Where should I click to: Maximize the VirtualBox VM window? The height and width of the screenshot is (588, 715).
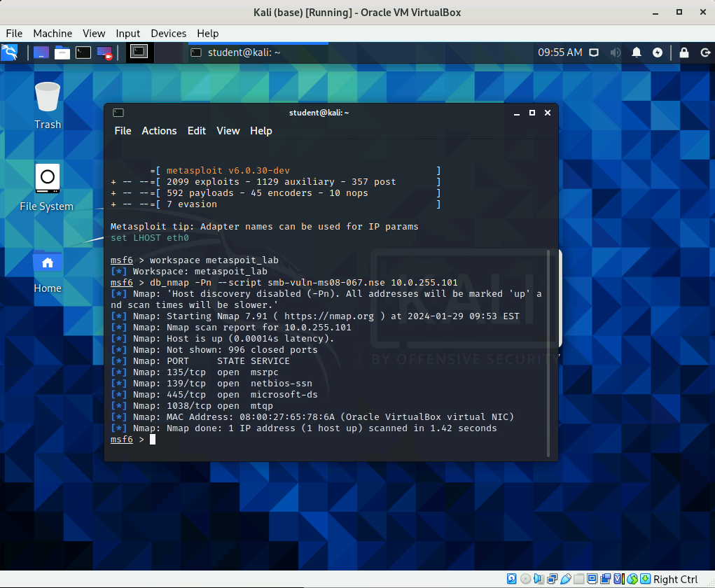coord(679,13)
